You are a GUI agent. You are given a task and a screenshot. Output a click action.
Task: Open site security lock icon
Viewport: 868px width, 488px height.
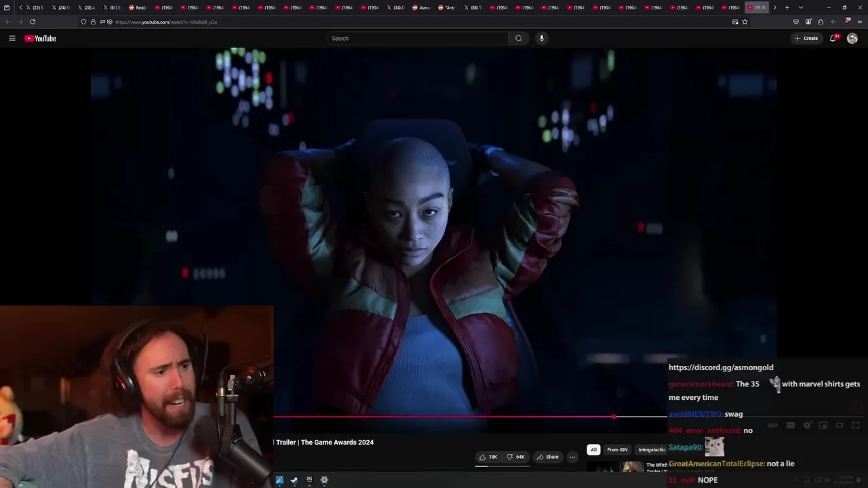coord(93,22)
